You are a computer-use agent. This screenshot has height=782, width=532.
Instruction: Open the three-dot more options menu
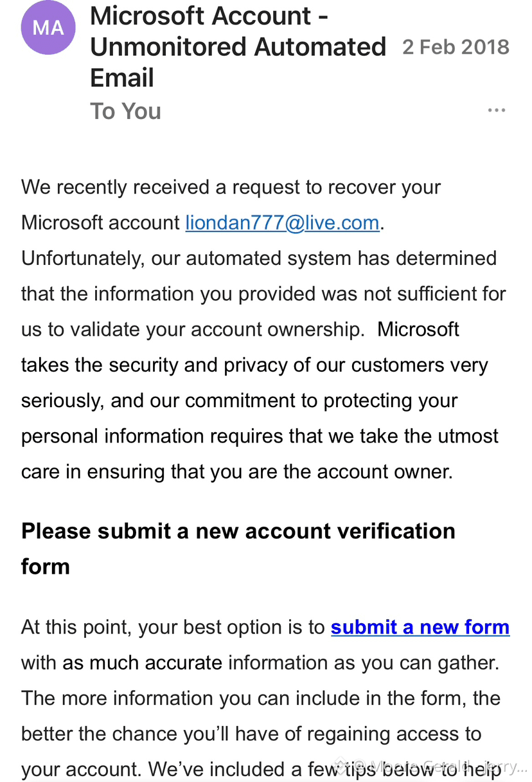pos(497,111)
